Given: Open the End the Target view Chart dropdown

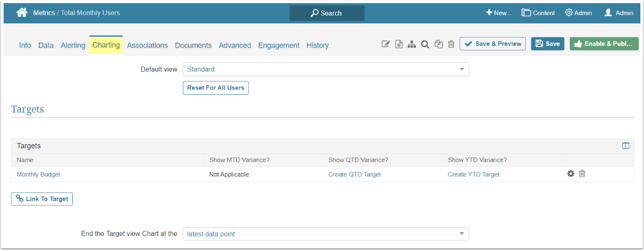Looking at the screenshot, I should point(326,234).
